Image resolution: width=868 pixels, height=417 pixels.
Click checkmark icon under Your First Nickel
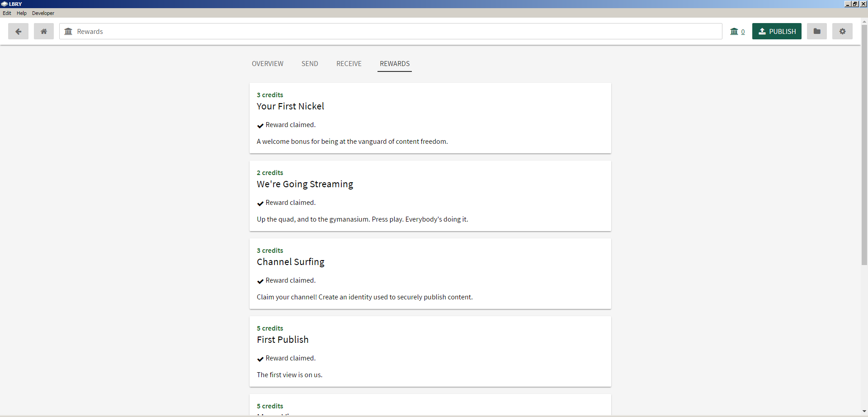pyautogui.click(x=260, y=125)
